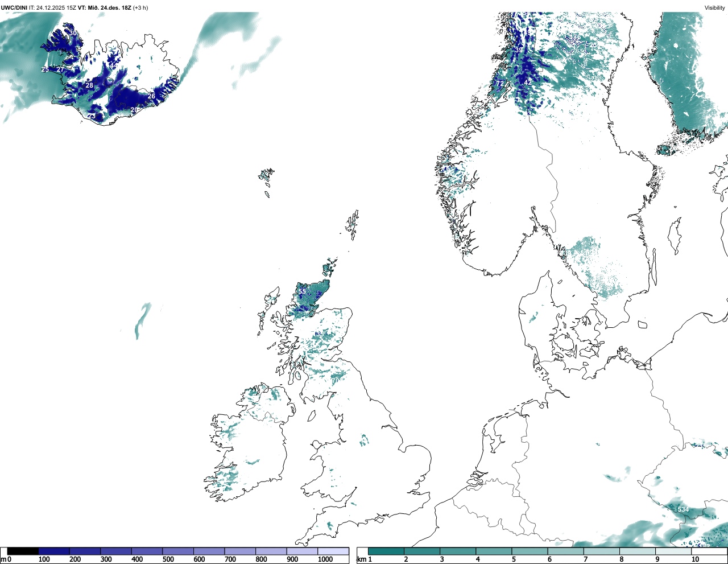The width and height of the screenshot is (728, 564).
Task: Click the '26' value in southeast Iceland
Action: [x=151, y=96]
